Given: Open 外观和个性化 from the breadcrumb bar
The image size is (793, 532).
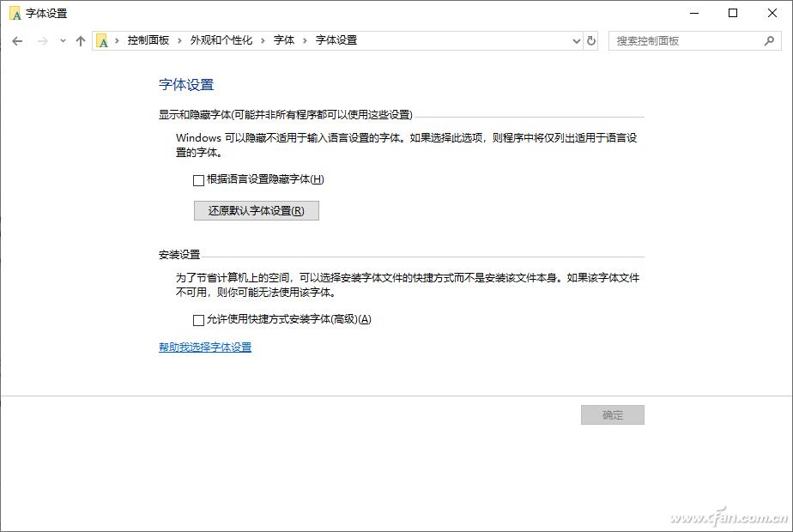Looking at the screenshot, I should pos(221,39).
